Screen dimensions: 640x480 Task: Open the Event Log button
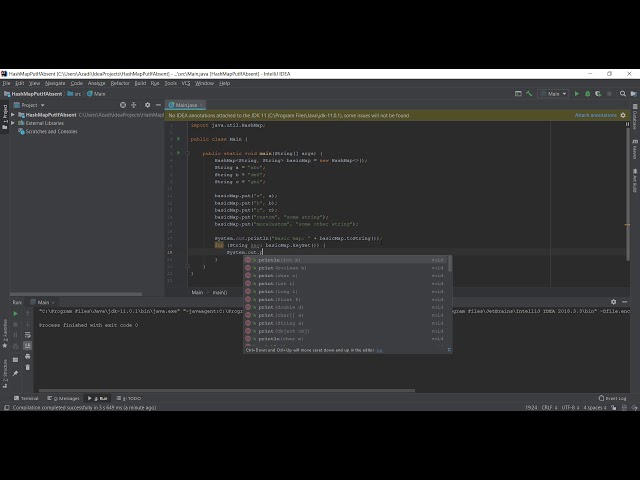(612, 398)
